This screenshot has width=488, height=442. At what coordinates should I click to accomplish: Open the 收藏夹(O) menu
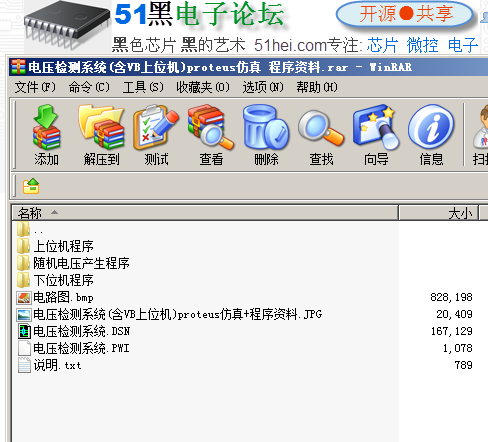pyautogui.click(x=203, y=87)
